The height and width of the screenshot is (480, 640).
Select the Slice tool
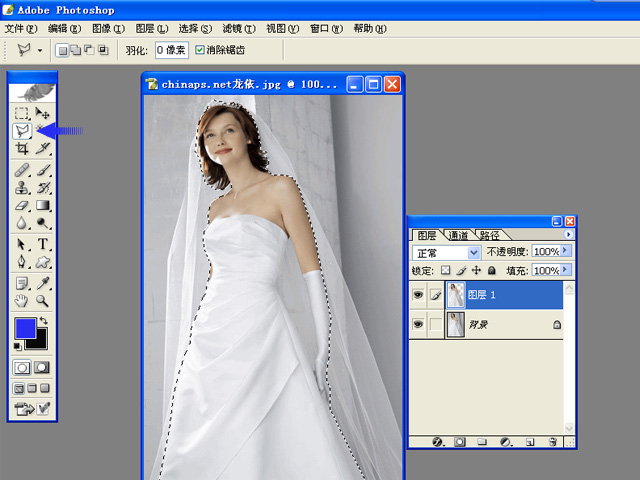[x=42, y=149]
